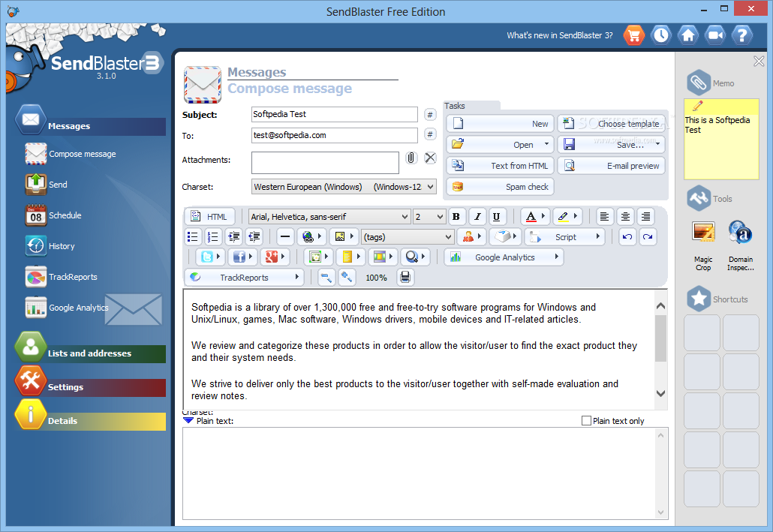Viewport: 773px width, 532px height.
Task: Open What's new in SendBlaster 3? link
Action: point(560,35)
